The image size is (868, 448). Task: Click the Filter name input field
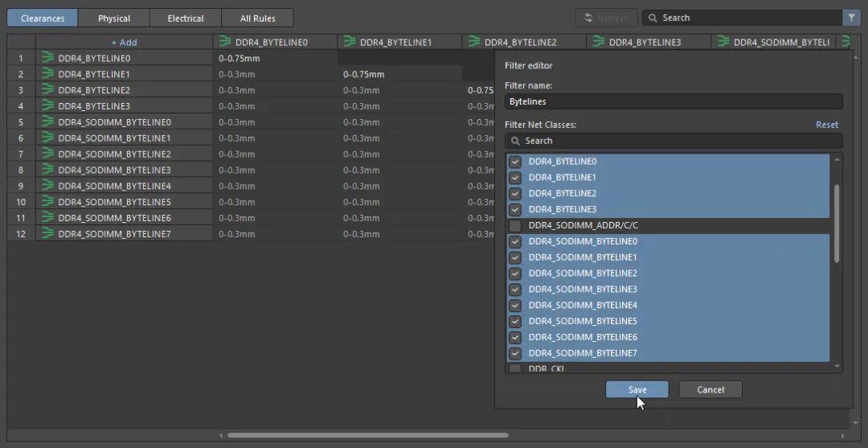pyautogui.click(x=674, y=101)
